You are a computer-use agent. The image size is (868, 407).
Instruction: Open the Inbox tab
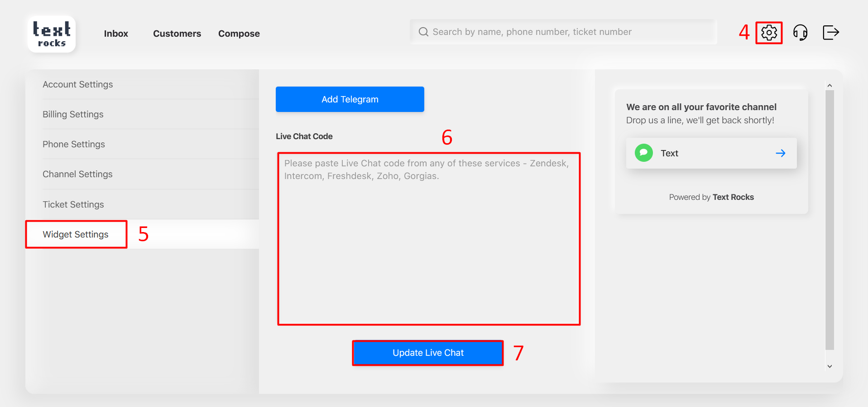116,34
